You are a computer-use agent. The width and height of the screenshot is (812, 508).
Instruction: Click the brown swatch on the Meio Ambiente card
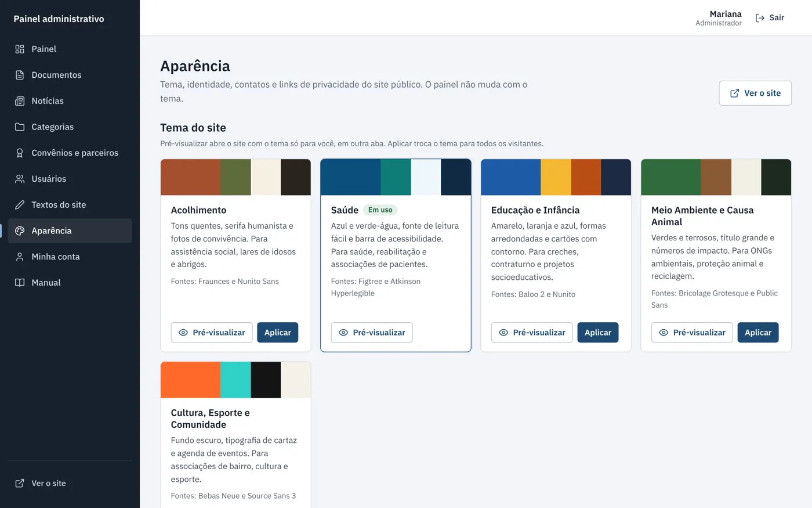716,177
